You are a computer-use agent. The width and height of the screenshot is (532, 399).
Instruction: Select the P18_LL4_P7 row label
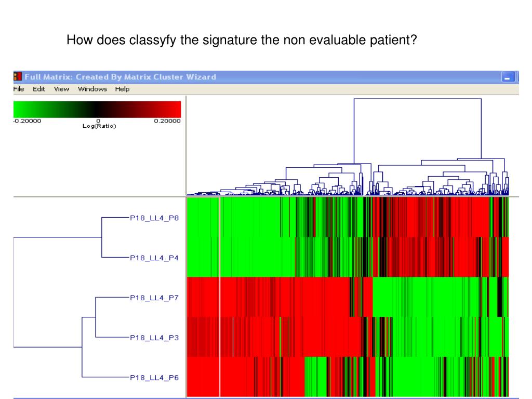click(x=154, y=298)
